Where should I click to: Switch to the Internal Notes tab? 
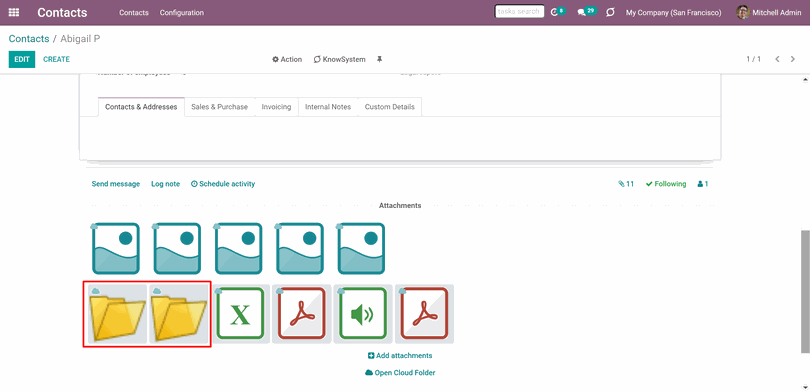pos(328,107)
